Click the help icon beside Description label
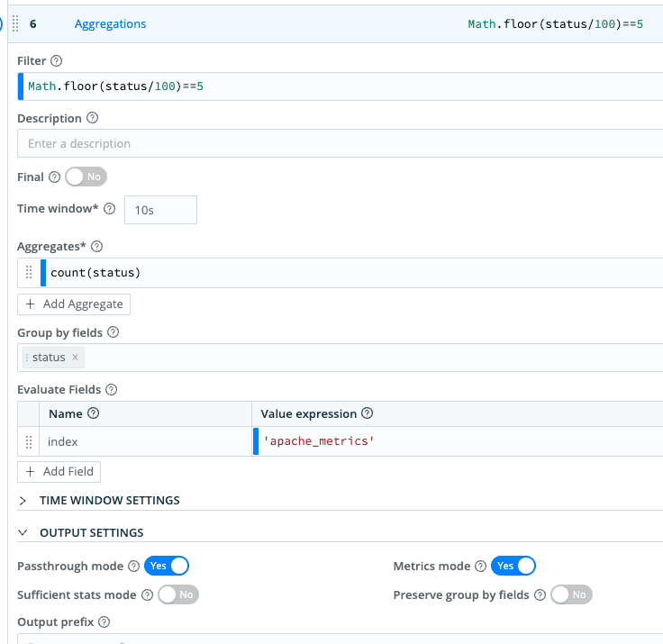This screenshot has height=644, width=663. 92,118
